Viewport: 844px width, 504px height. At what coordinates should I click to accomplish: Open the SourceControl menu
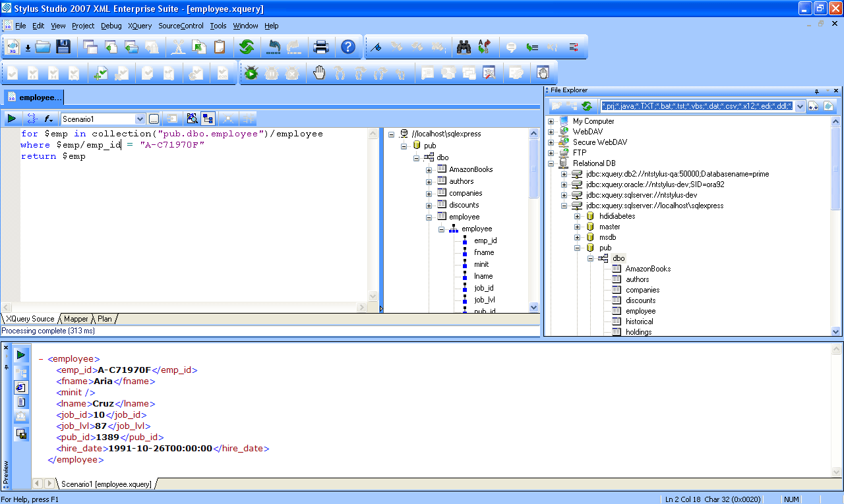tap(181, 26)
